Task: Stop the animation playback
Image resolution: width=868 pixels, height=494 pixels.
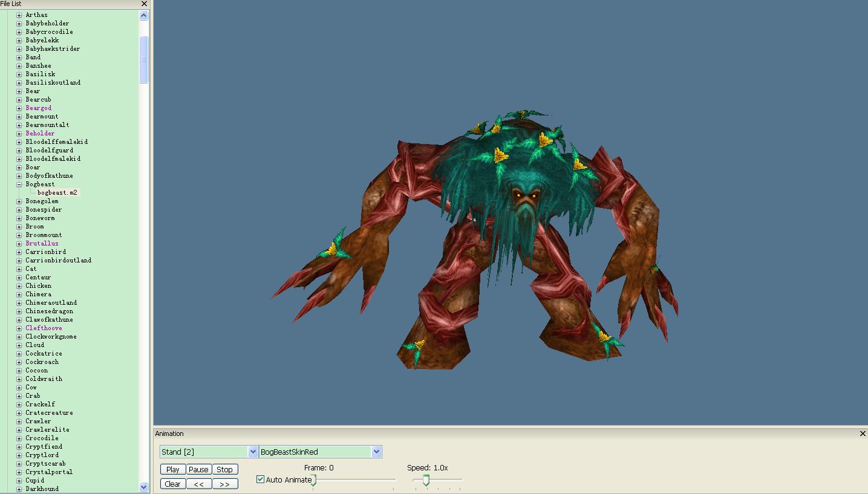Action: point(224,469)
